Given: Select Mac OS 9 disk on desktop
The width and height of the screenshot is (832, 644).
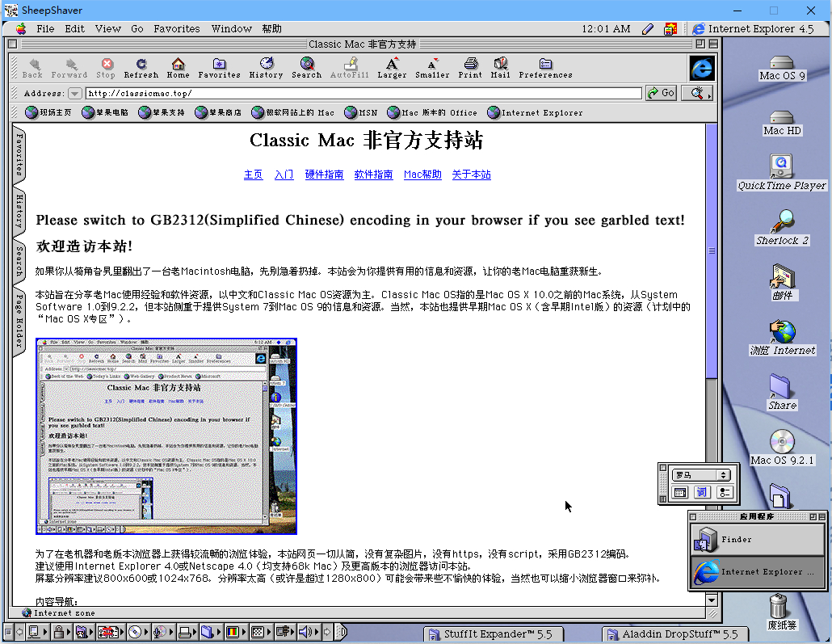Looking at the screenshot, I should (x=782, y=68).
